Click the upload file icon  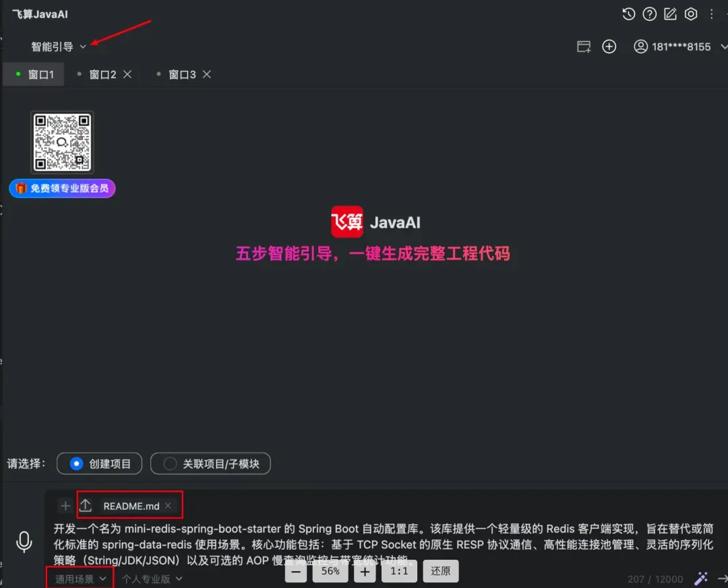coord(86,505)
